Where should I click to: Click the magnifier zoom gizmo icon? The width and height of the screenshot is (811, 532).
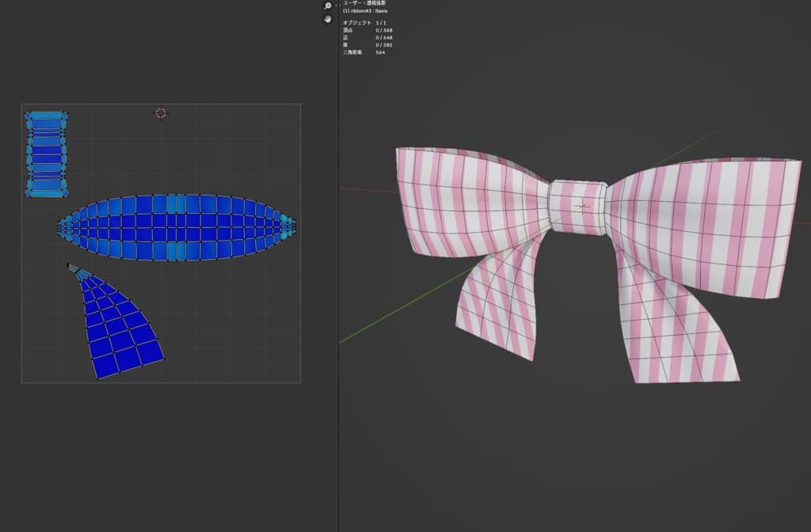pos(328,6)
